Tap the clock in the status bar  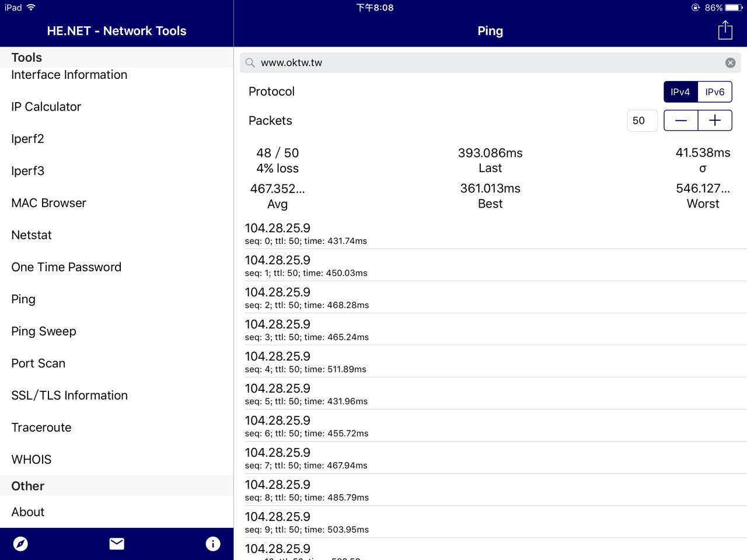point(375,8)
